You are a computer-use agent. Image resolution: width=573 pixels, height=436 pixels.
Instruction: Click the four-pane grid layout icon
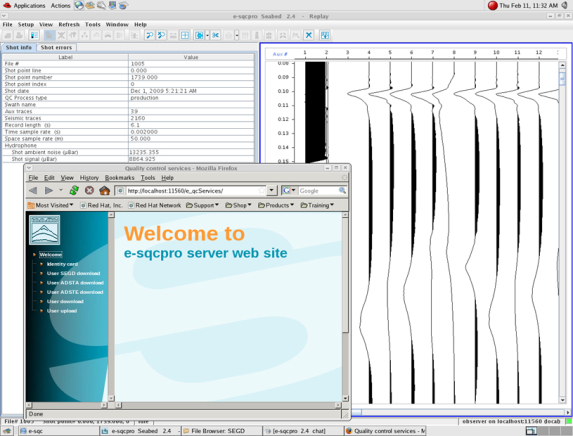(x=185, y=35)
